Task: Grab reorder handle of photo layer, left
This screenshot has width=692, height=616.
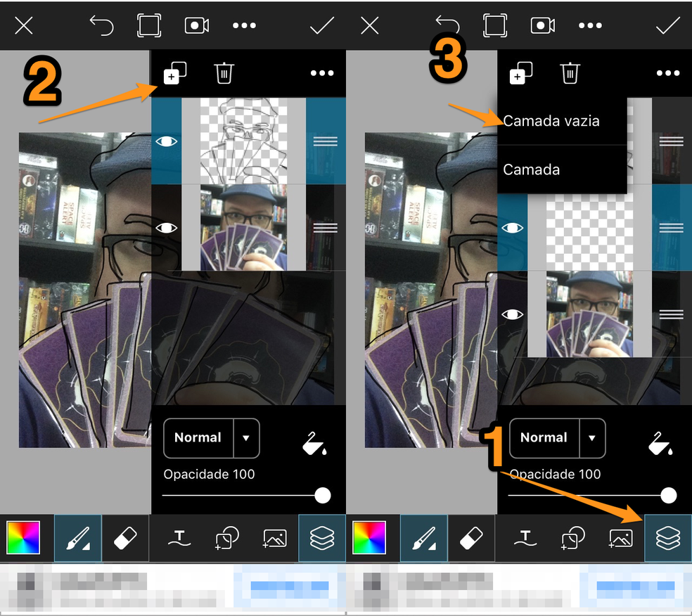Action: pyautogui.click(x=326, y=228)
